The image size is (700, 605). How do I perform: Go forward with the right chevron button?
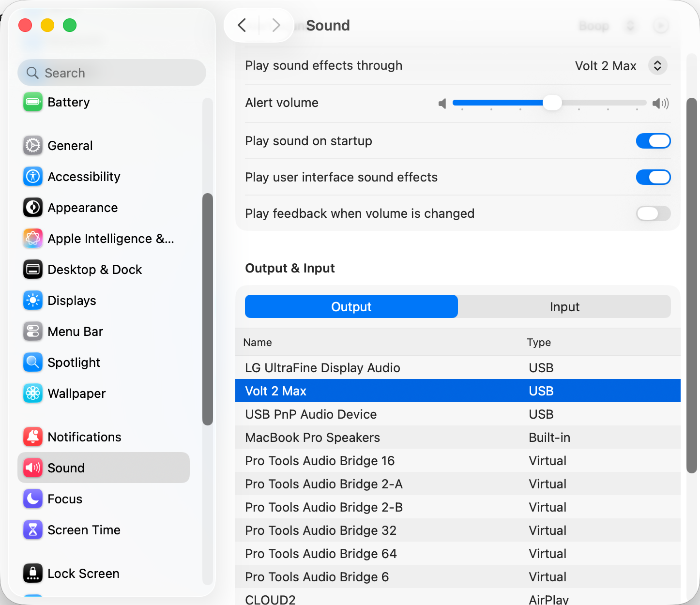click(276, 25)
